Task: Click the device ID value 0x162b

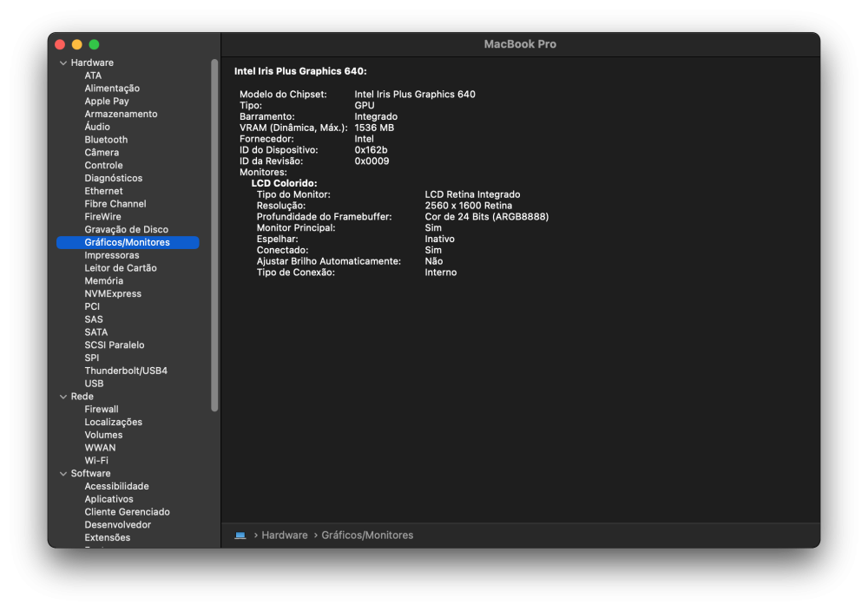Action: click(371, 150)
